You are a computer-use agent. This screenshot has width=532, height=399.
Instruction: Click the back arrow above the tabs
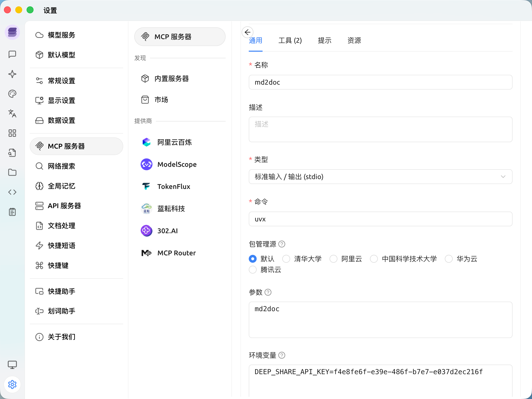pyautogui.click(x=248, y=32)
